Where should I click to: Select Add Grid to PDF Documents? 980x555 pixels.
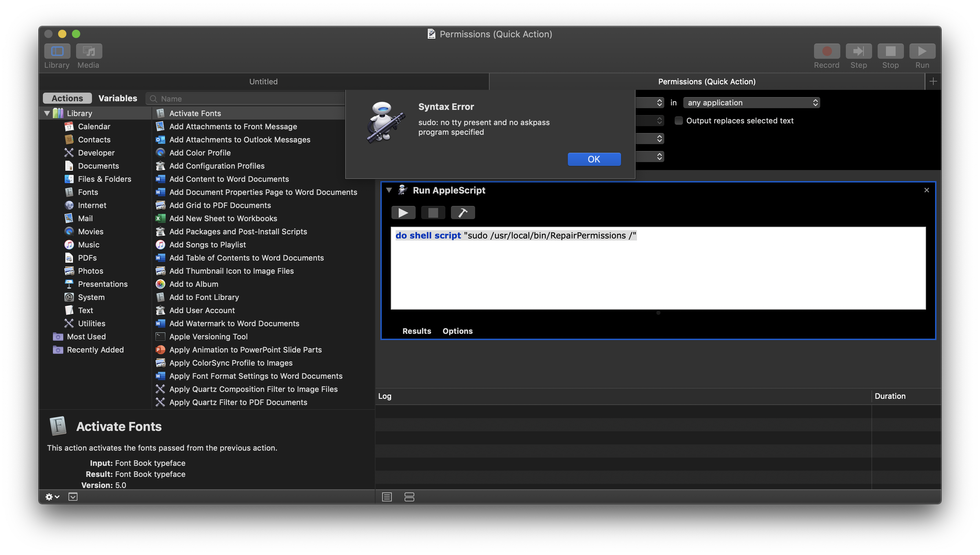(x=220, y=205)
